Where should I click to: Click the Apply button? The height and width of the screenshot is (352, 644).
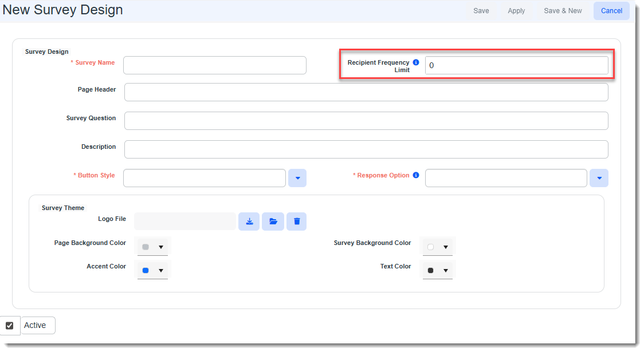pos(516,11)
